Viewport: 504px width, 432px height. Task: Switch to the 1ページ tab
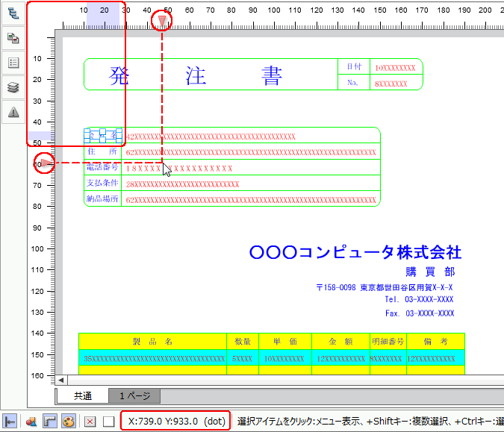click(x=134, y=395)
